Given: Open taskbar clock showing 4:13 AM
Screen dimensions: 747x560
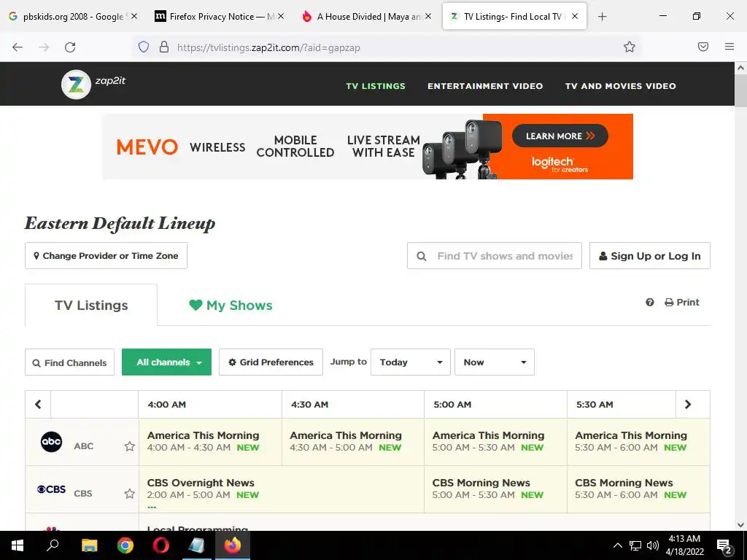Looking at the screenshot, I should coord(684,545).
